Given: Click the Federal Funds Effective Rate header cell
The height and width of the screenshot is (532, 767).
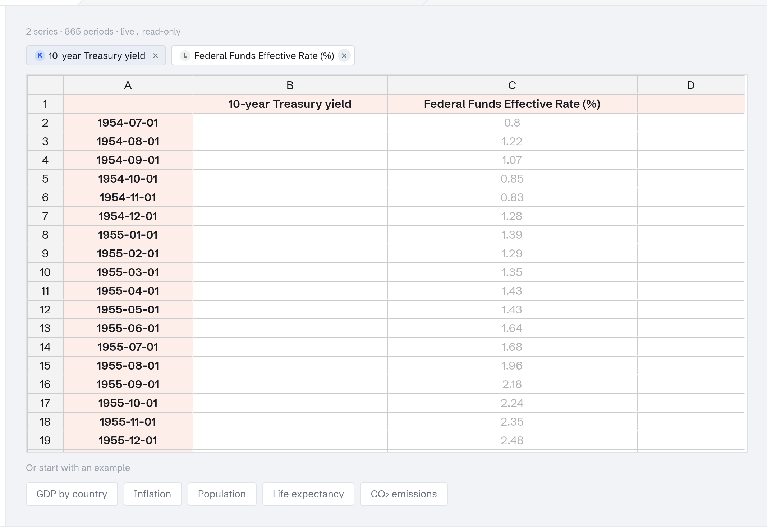Looking at the screenshot, I should (512, 104).
